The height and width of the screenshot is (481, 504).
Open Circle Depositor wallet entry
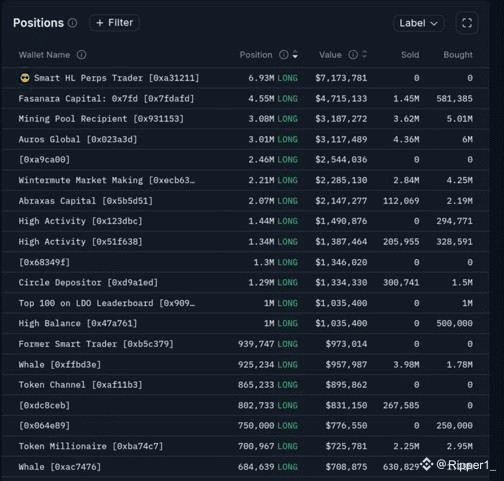pos(245,283)
